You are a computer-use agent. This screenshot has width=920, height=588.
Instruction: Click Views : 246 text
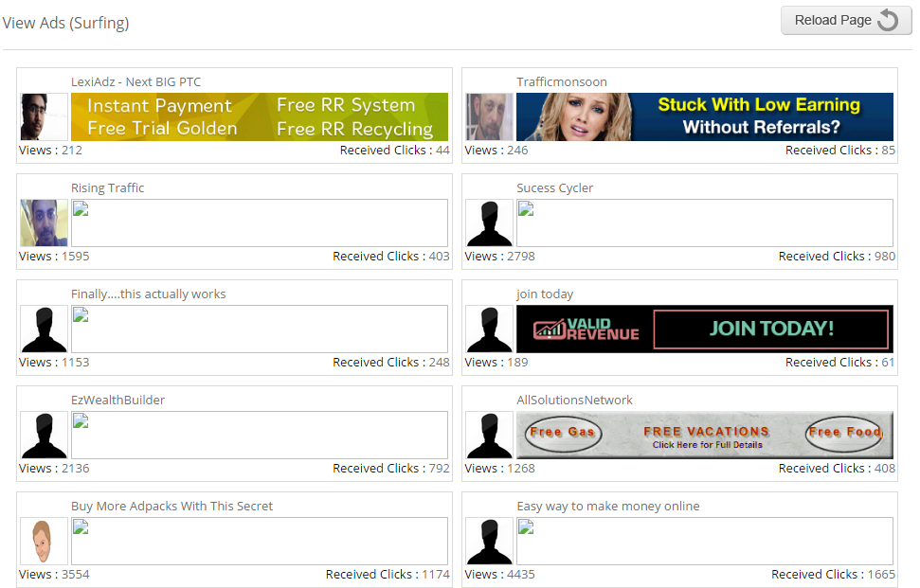coord(496,151)
